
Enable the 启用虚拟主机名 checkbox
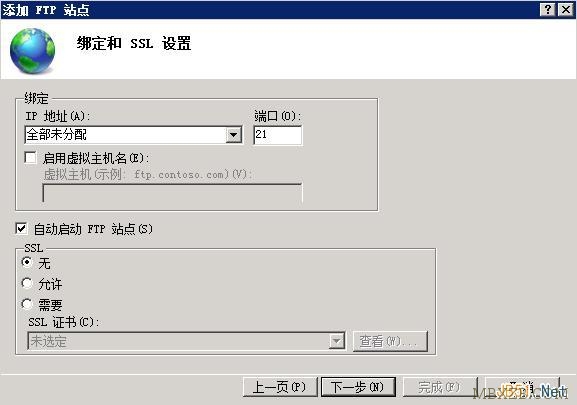coord(31,158)
